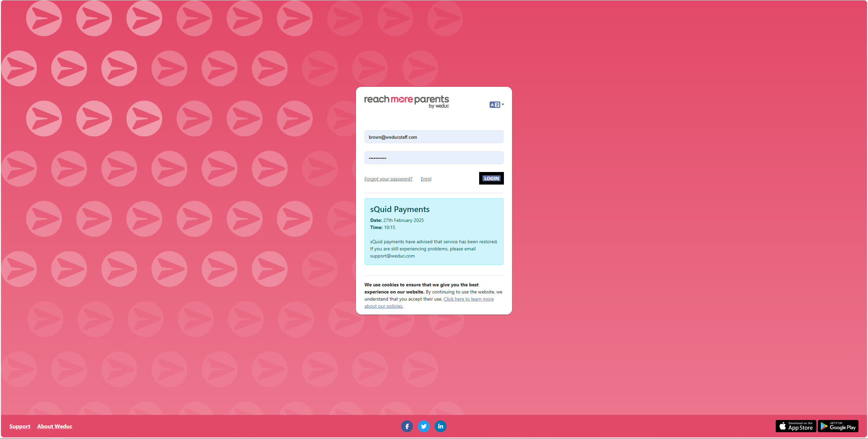Open the Enrol link
868x439 pixels.
pos(426,179)
